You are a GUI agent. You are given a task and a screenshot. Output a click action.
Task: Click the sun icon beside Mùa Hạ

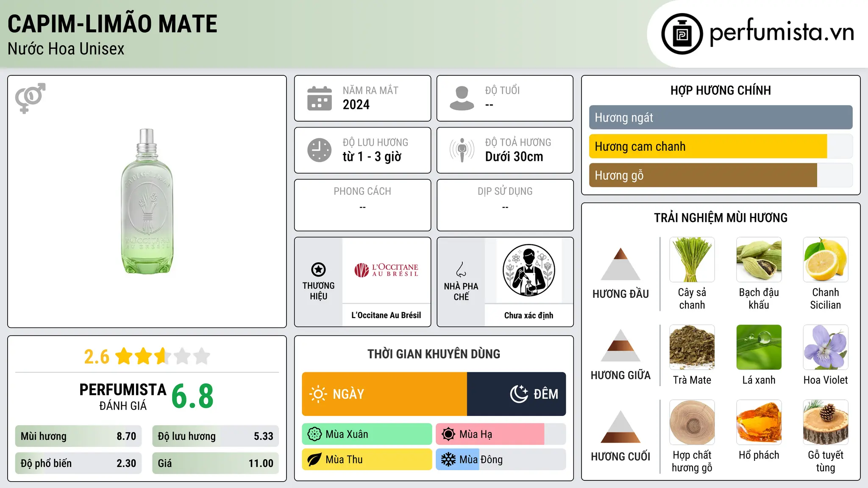click(448, 434)
